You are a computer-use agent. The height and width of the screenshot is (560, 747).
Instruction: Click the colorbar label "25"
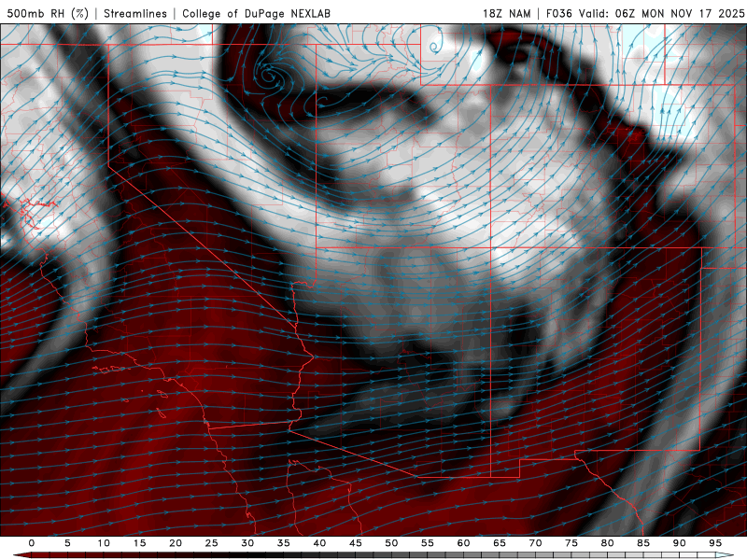212,543
